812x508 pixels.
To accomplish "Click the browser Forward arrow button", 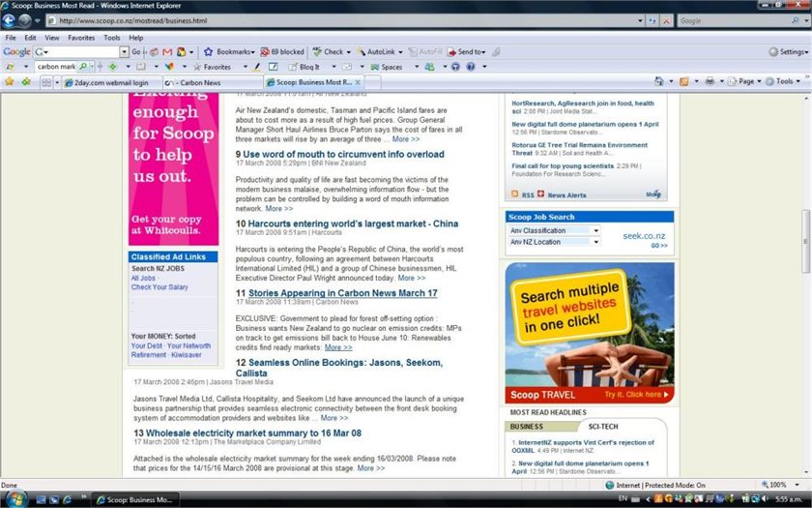I will (24, 20).
